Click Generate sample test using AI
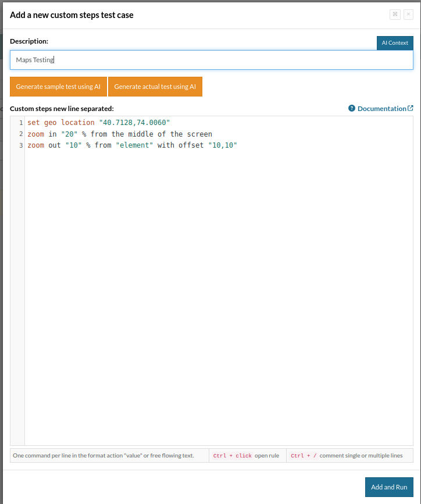Viewport: 421px width, 504px height. click(58, 87)
